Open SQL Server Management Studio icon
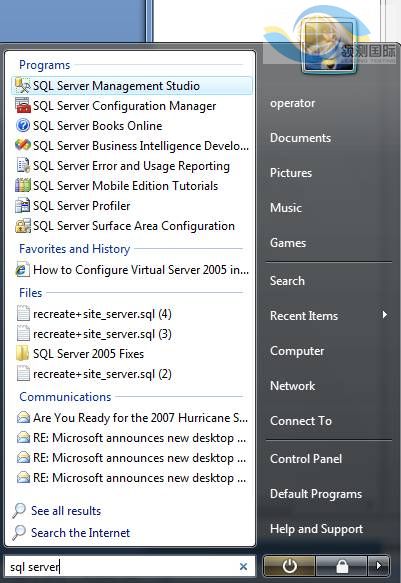This screenshot has height=583, width=401. pyautogui.click(x=22, y=86)
